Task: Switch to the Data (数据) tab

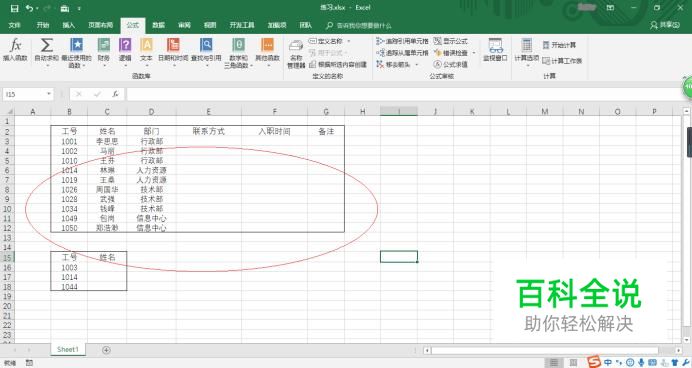Action: 158,25
